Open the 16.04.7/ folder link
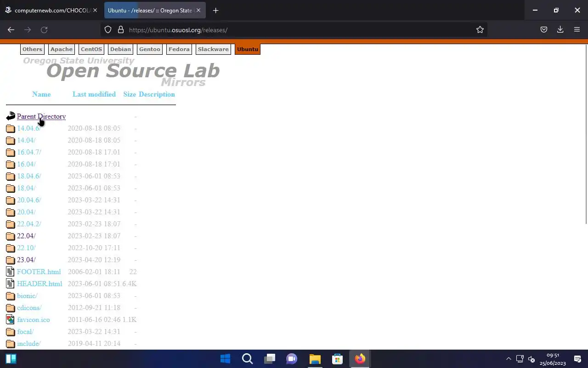 (x=29, y=152)
